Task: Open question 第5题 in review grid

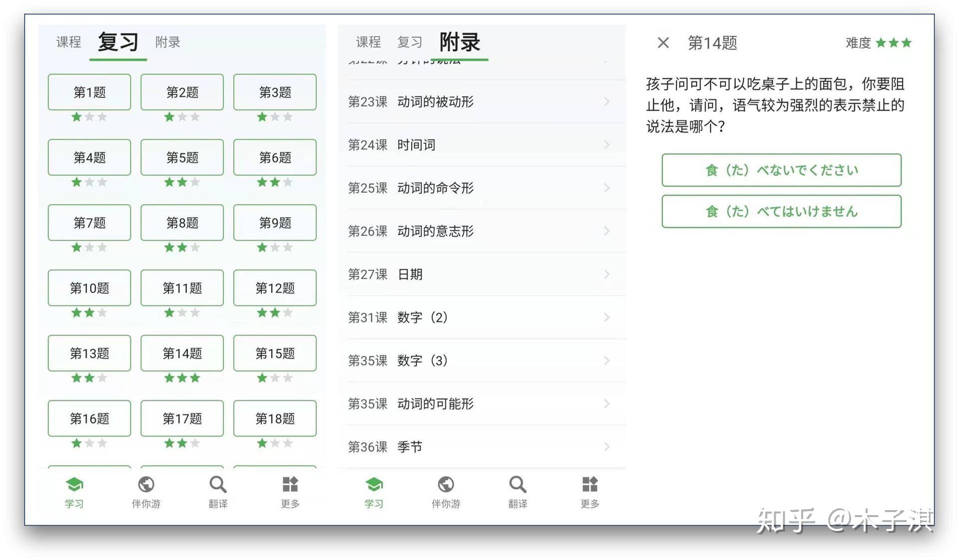Action: point(182,158)
